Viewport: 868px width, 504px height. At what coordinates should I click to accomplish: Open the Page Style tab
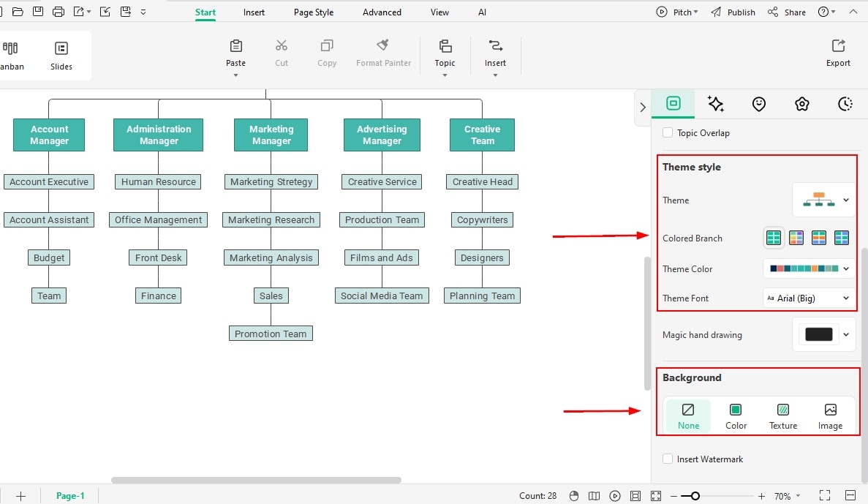[313, 12]
